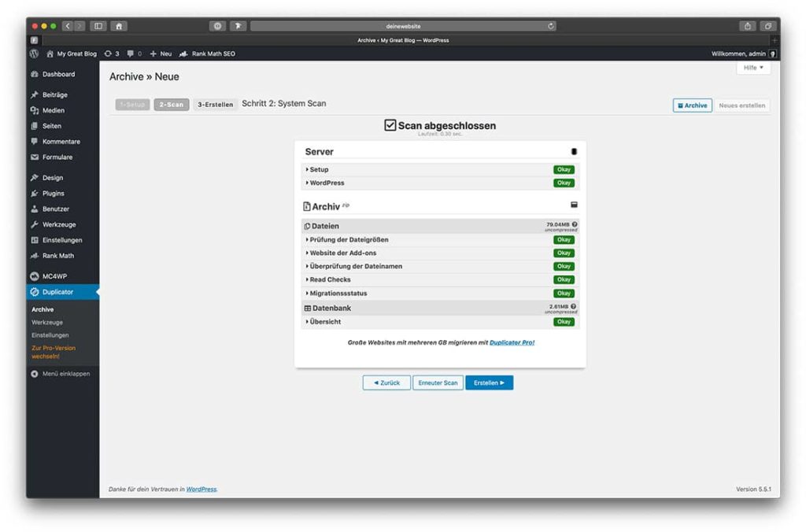Click the Erstellen button
806x532 pixels.
pyautogui.click(x=490, y=382)
